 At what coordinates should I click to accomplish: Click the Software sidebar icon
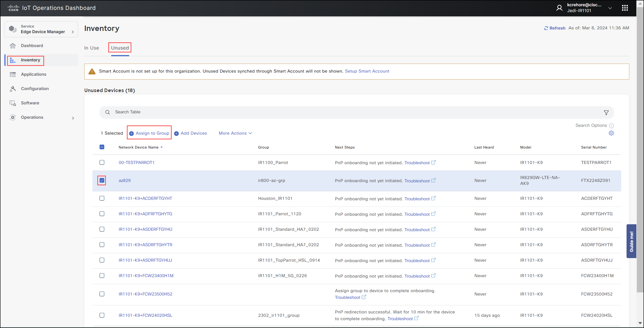pos(13,103)
